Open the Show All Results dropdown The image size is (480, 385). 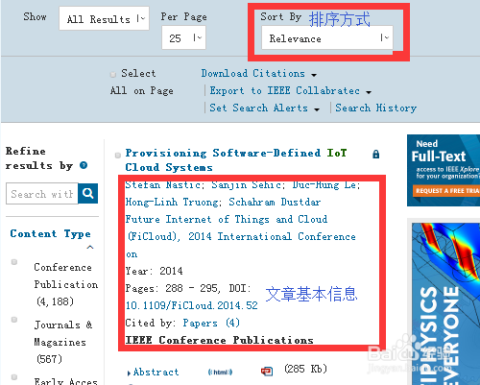[104, 19]
